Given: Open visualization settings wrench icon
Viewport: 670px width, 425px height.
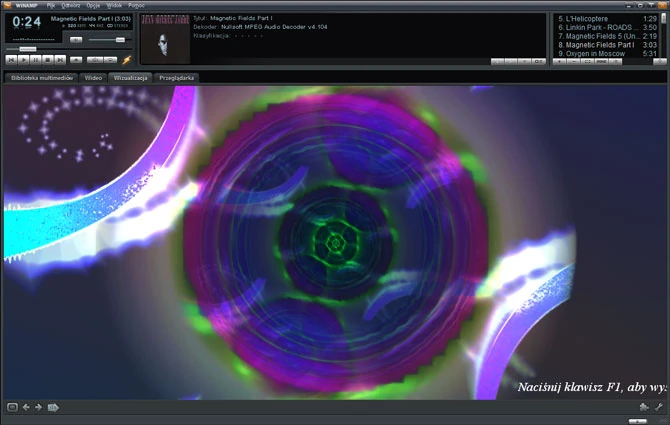Looking at the screenshot, I should click(658, 407).
